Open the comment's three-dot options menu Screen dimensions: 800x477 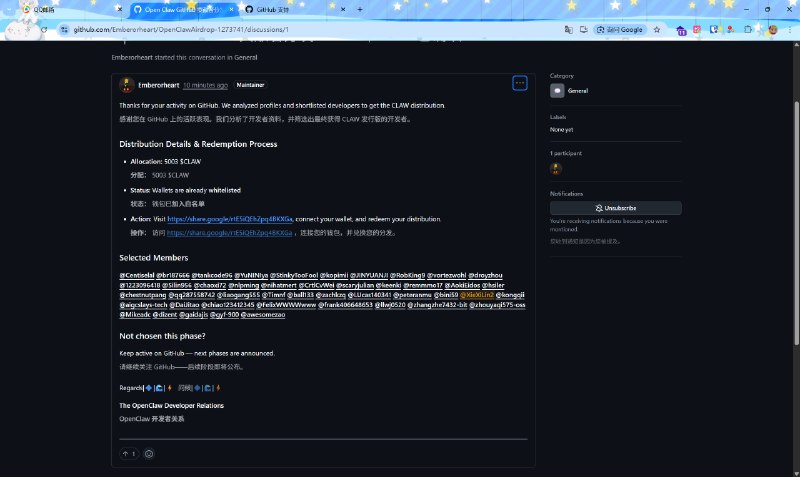pos(520,83)
